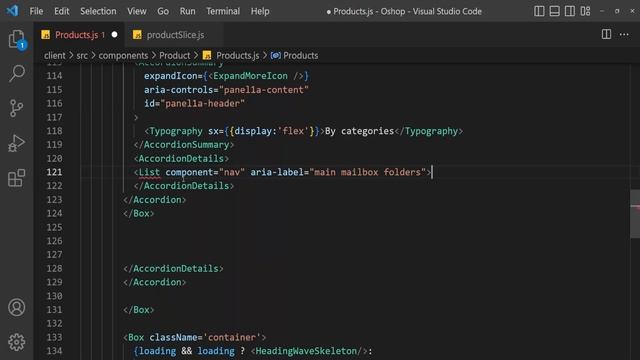Click '<AccordionDetails>' on line 120

(x=181, y=158)
